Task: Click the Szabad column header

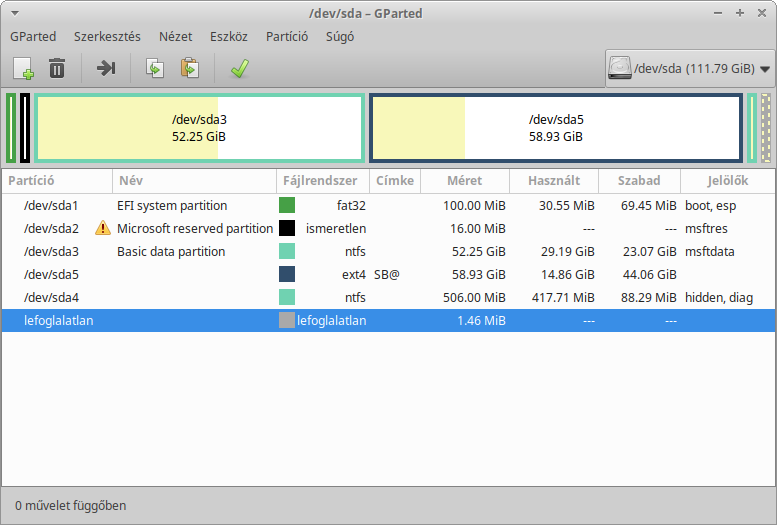Action: [x=639, y=181]
